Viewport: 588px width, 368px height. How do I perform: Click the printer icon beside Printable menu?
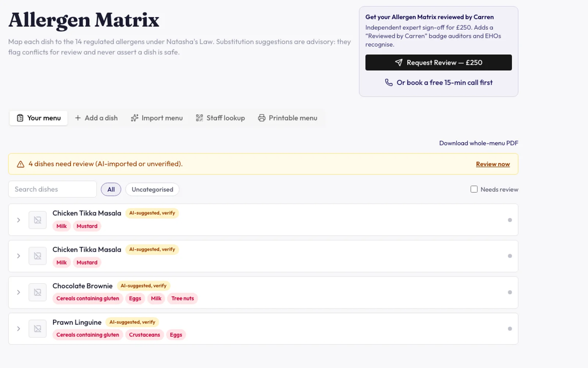click(262, 118)
